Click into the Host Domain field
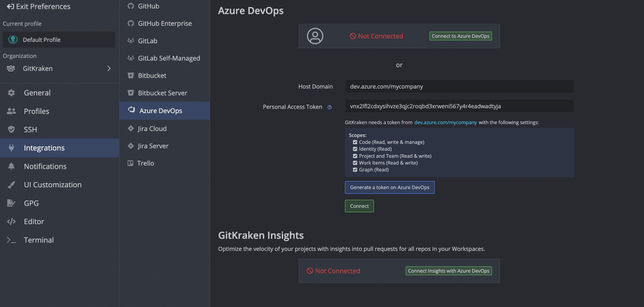The image size is (644, 307). 459,86
